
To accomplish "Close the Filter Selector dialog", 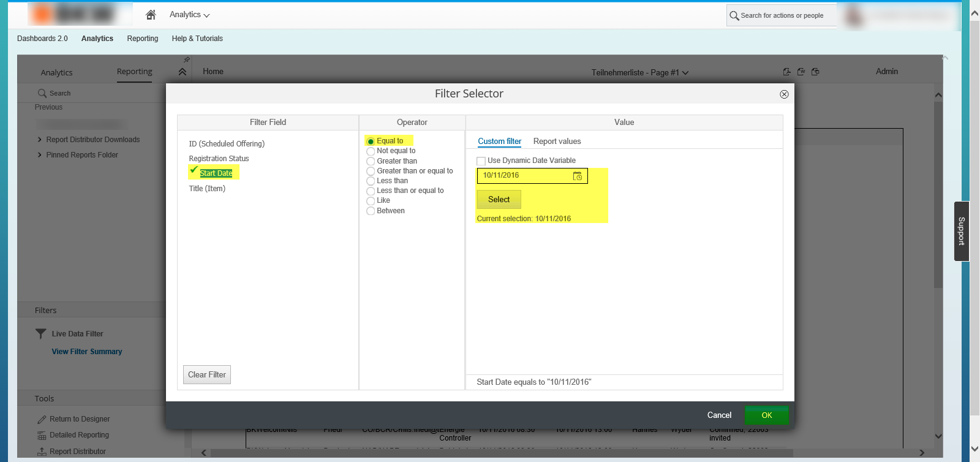I will click(x=784, y=94).
